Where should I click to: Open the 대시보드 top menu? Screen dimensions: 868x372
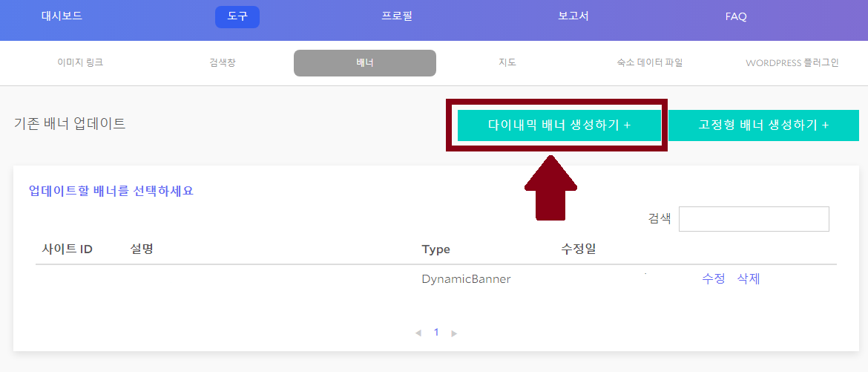[x=62, y=16]
